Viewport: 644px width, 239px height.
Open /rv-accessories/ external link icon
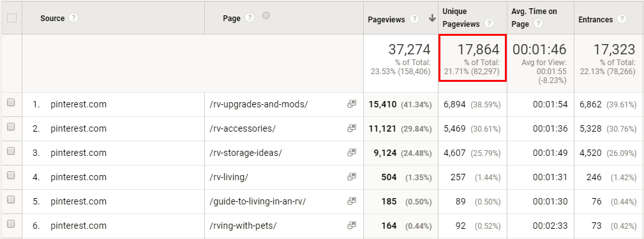pos(352,128)
